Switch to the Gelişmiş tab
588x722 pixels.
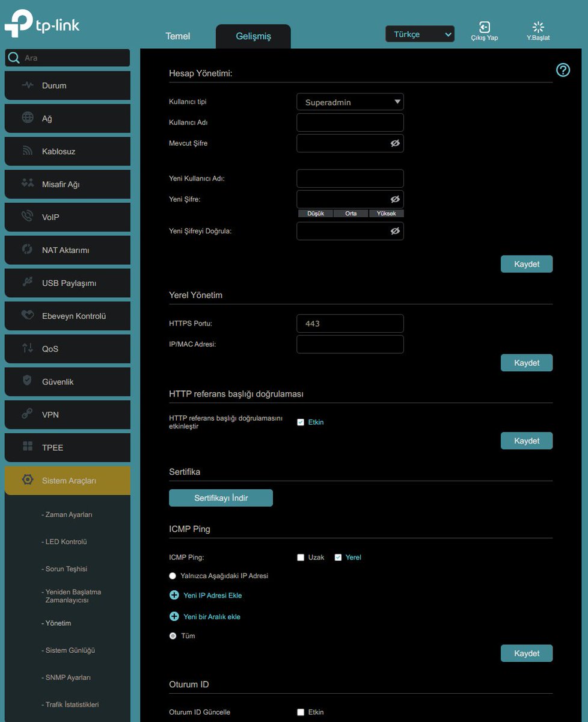click(253, 36)
